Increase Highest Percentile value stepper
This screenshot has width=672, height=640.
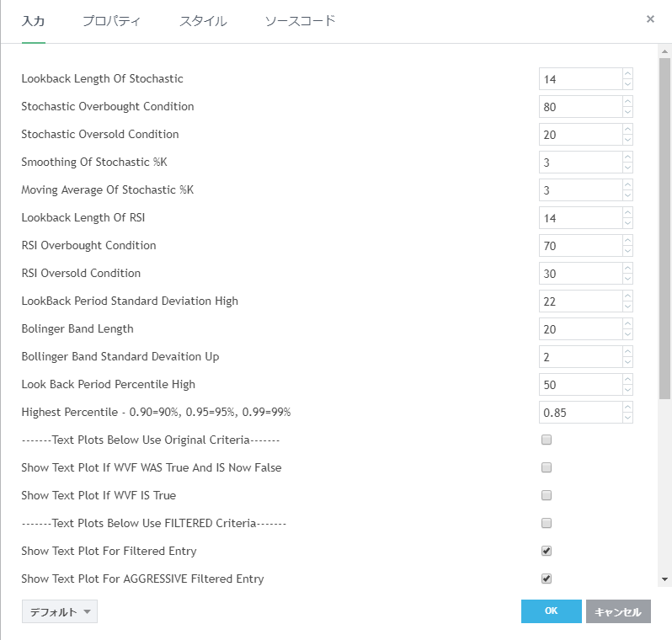[627, 408]
